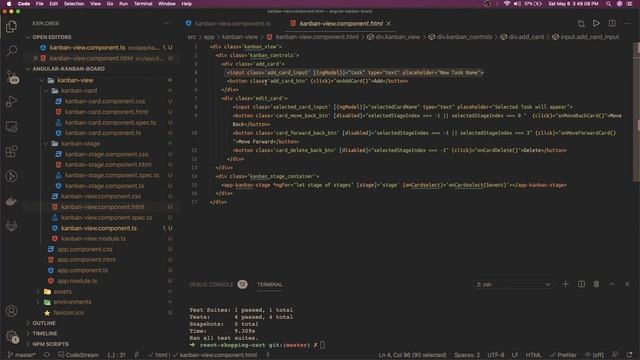Open kanban-stage.component.html file

click(108, 165)
